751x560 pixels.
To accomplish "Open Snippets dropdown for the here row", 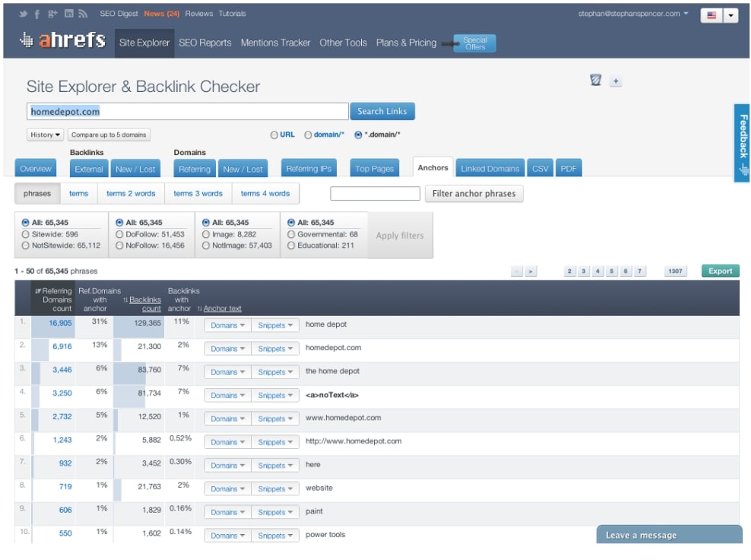I will click(x=275, y=466).
